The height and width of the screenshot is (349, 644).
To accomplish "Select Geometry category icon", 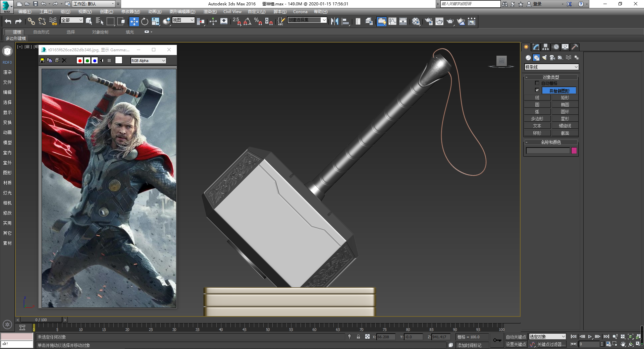I will (528, 58).
